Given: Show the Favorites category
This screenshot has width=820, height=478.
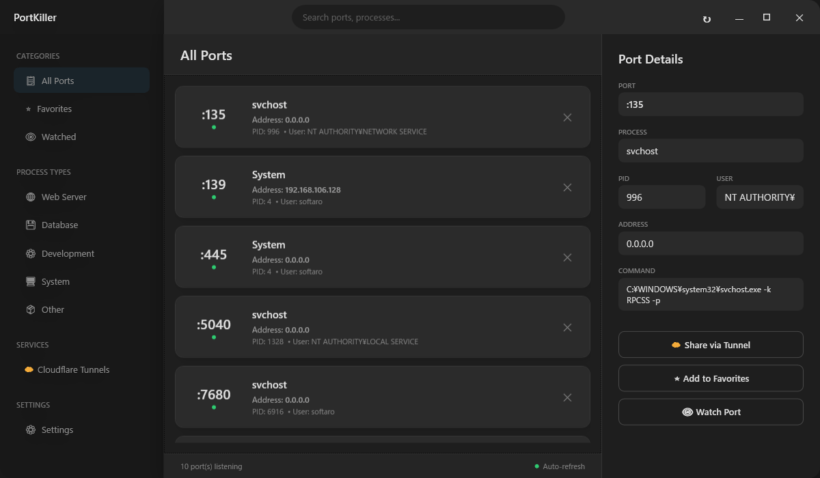Looking at the screenshot, I should [54, 109].
